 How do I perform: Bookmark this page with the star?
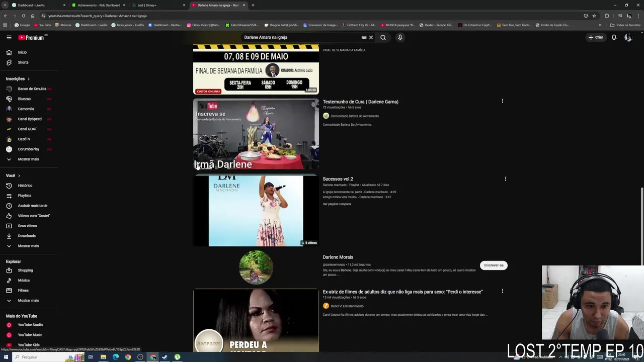coord(594,16)
